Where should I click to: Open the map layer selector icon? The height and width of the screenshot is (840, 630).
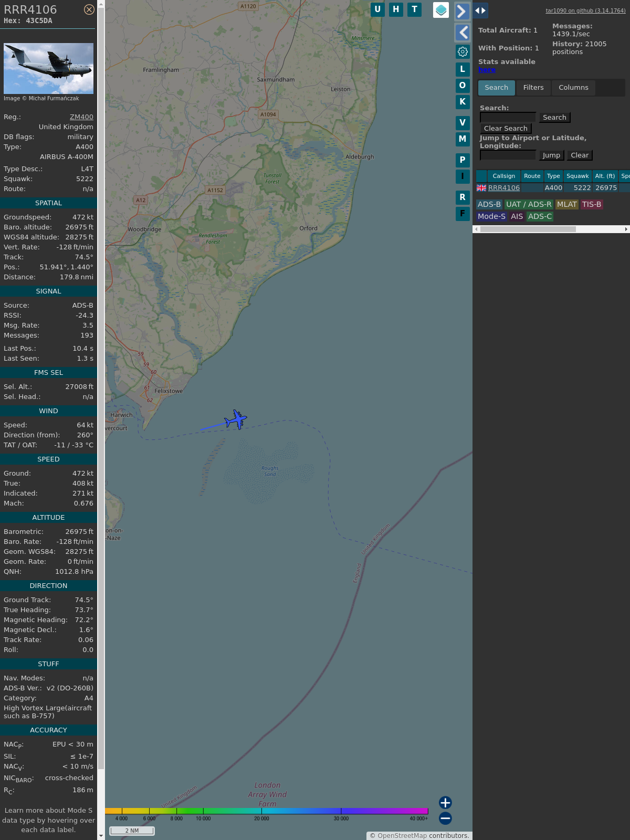point(441,10)
